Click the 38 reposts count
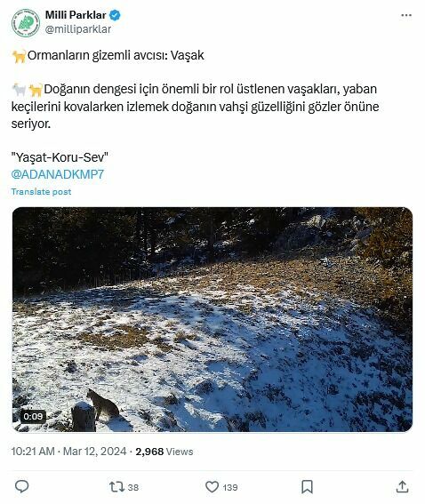The height and width of the screenshot is (504, 425). point(133,487)
